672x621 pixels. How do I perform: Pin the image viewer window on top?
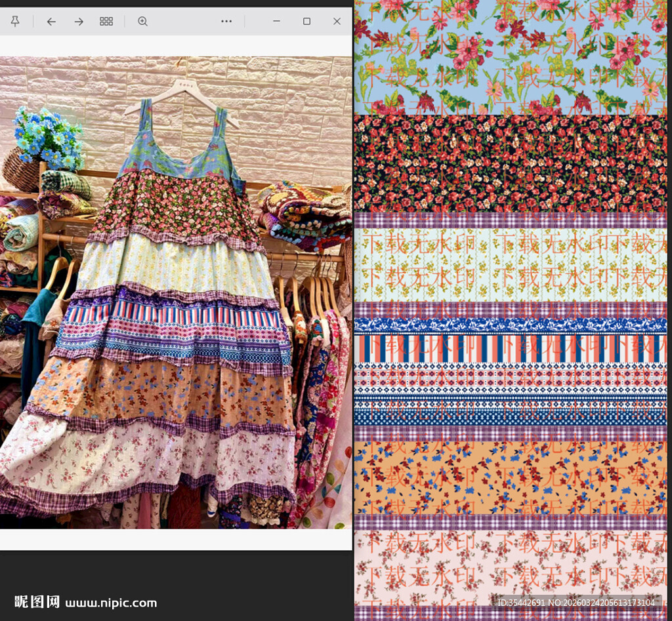(15, 21)
